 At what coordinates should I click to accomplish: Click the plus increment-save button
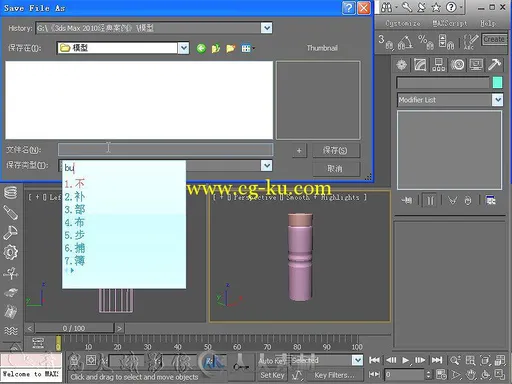299,150
